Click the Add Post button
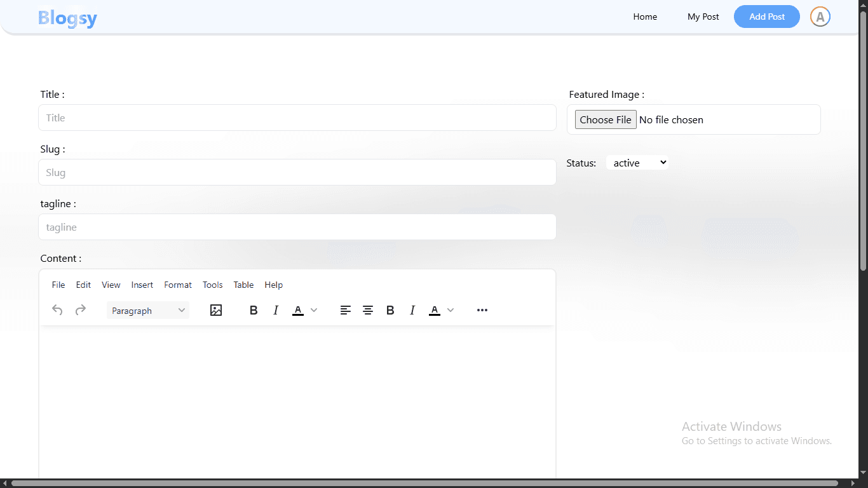The width and height of the screenshot is (868, 488). click(x=766, y=17)
